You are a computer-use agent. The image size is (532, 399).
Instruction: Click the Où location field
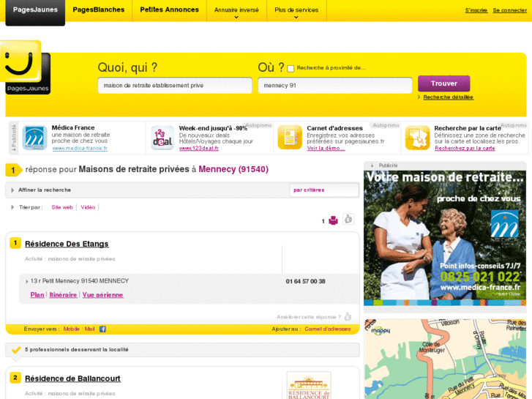[335, 86]
